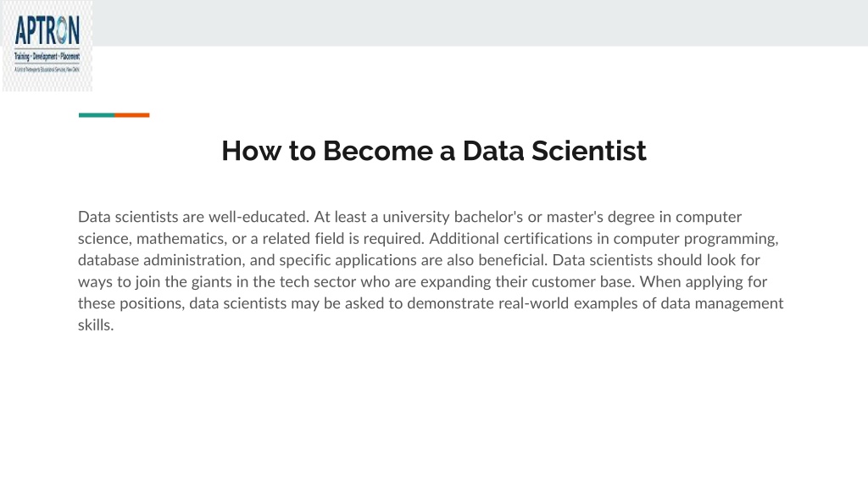Click the final word skills in the paragraph

(x=96, y=324)
